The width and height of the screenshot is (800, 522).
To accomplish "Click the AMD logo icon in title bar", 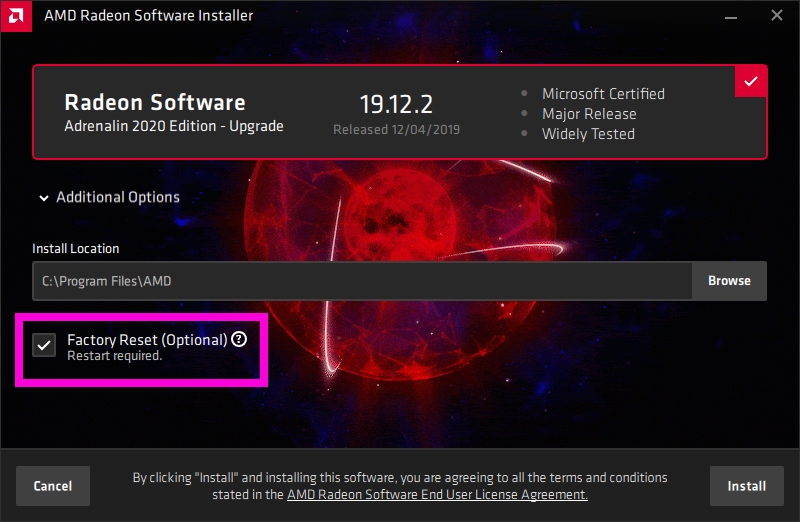I will (16, 16).
